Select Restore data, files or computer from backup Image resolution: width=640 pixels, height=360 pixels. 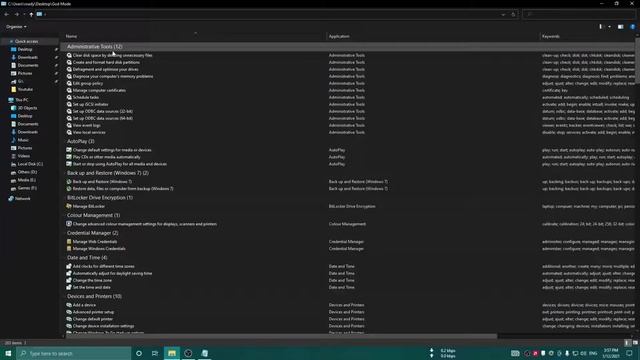click(x=123, y=189)
